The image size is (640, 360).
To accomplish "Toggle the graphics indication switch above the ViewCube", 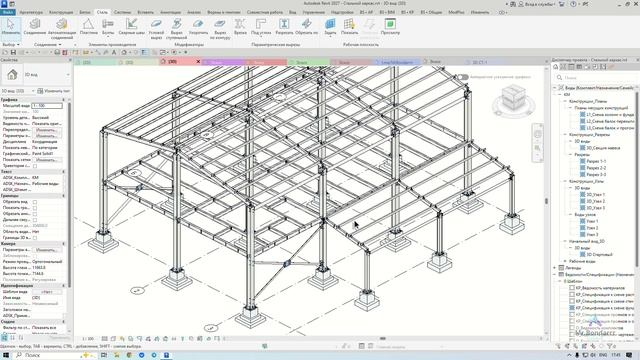I will tap(462, 77).
